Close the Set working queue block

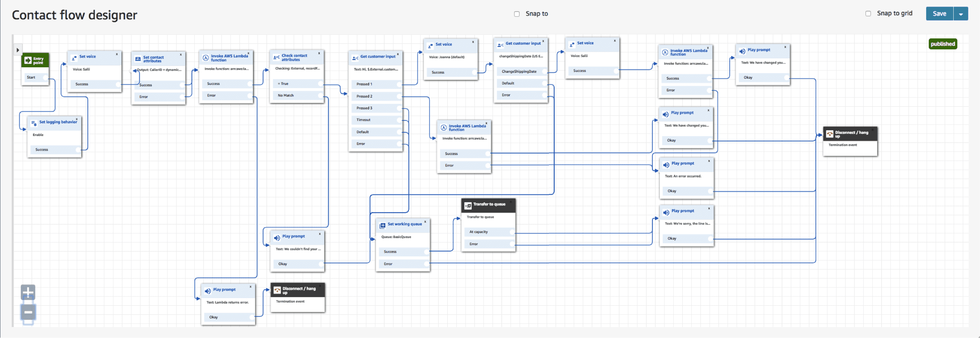pos(425,222)
